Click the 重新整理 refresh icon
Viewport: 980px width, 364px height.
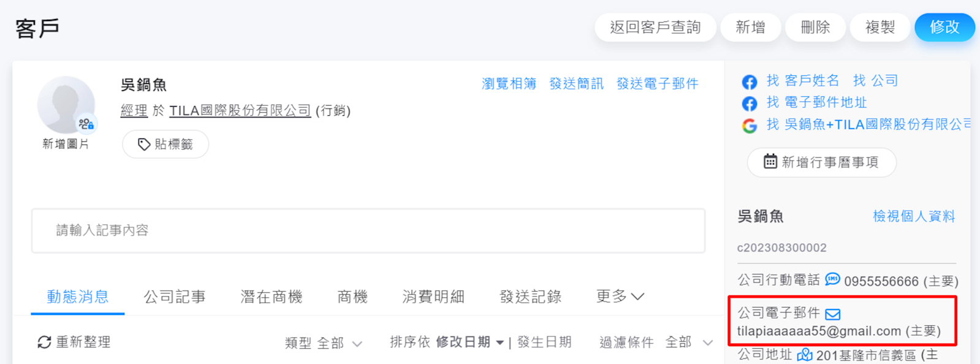pos(44,342)
